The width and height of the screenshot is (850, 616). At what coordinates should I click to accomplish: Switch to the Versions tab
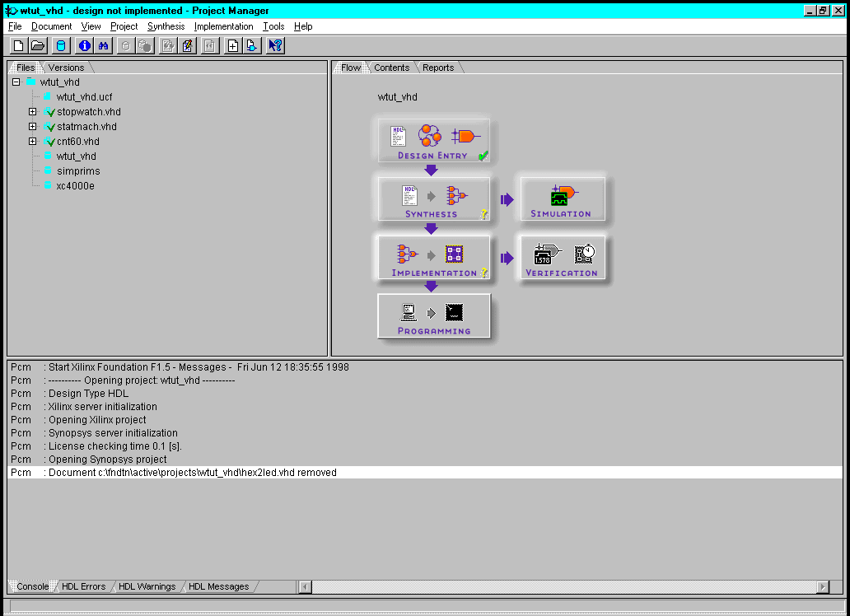66,68
